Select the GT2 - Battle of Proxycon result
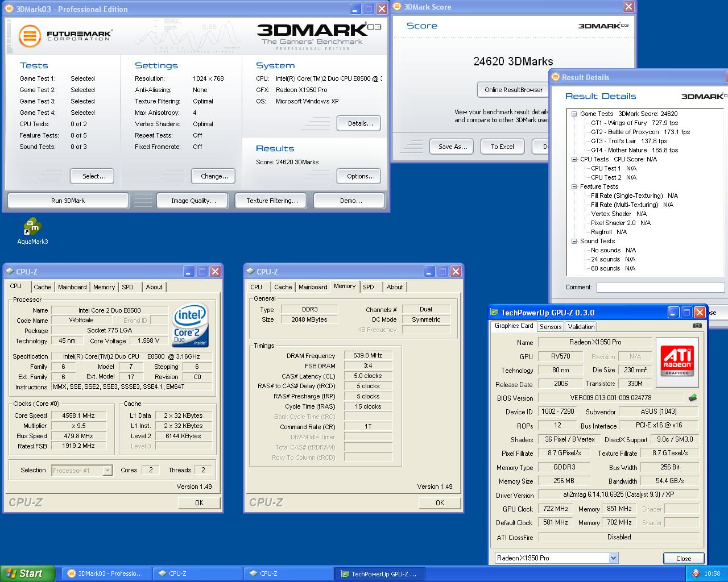The width and height of the screenshot is (728, 582). (x=640, y=132)
